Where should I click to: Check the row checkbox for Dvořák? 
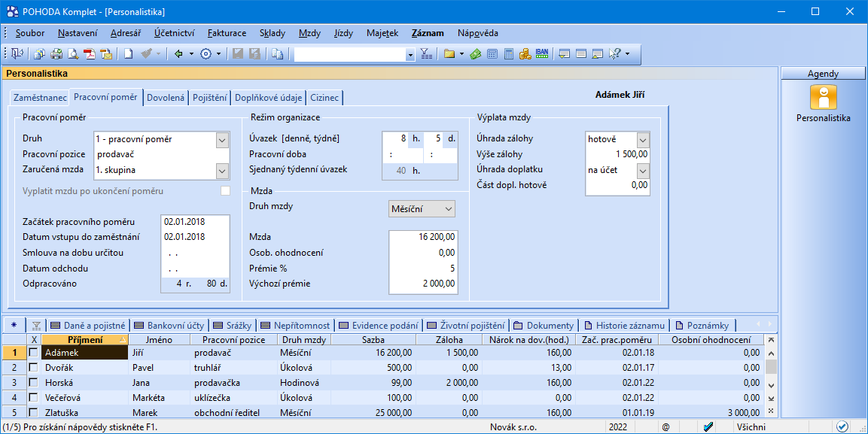[33, 368]
